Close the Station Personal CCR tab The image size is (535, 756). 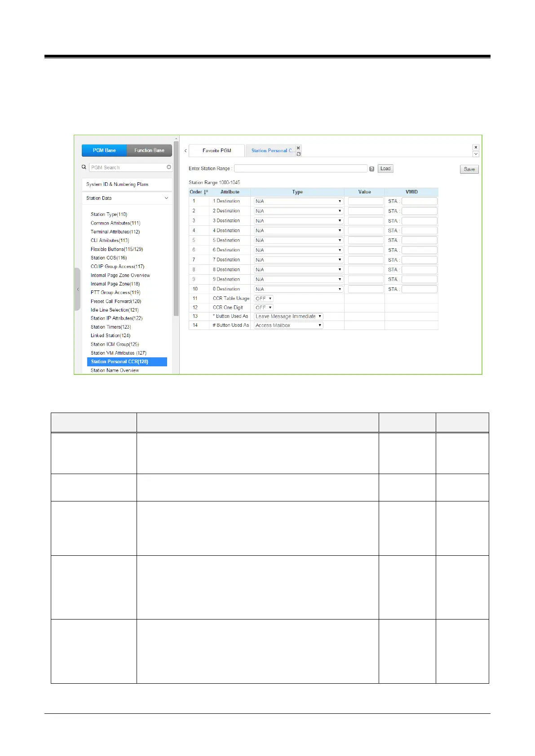coord(298,148)
